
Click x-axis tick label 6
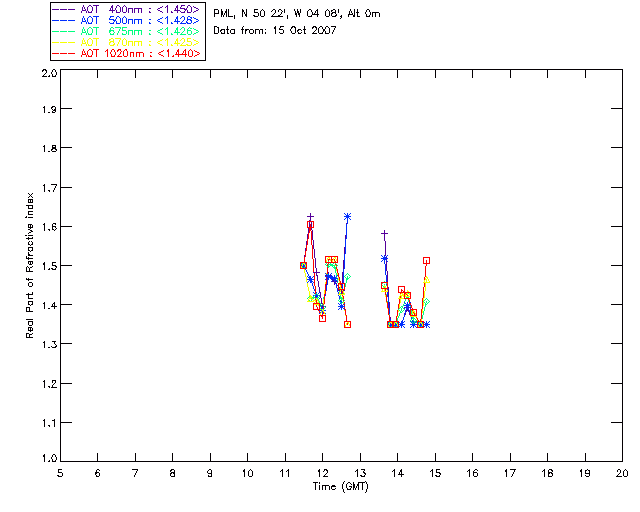click(98, 474)
